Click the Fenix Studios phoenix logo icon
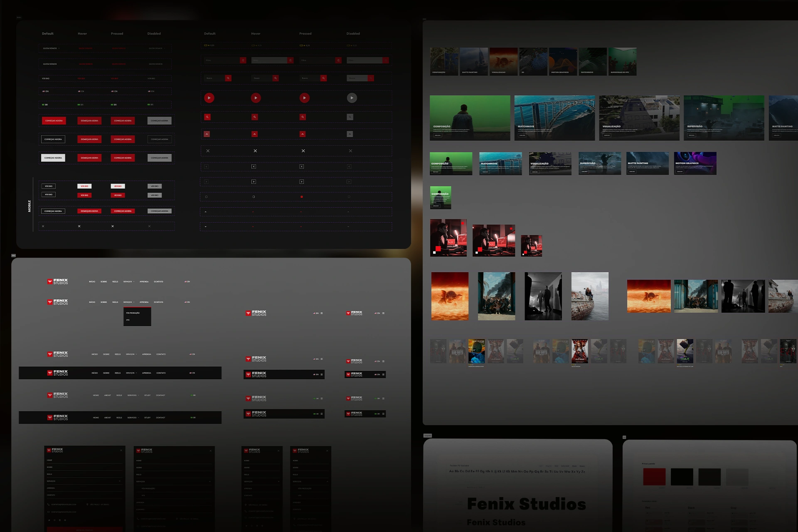Image resolution: width=798 pixels, height=532 pixels. coord(51,281)
